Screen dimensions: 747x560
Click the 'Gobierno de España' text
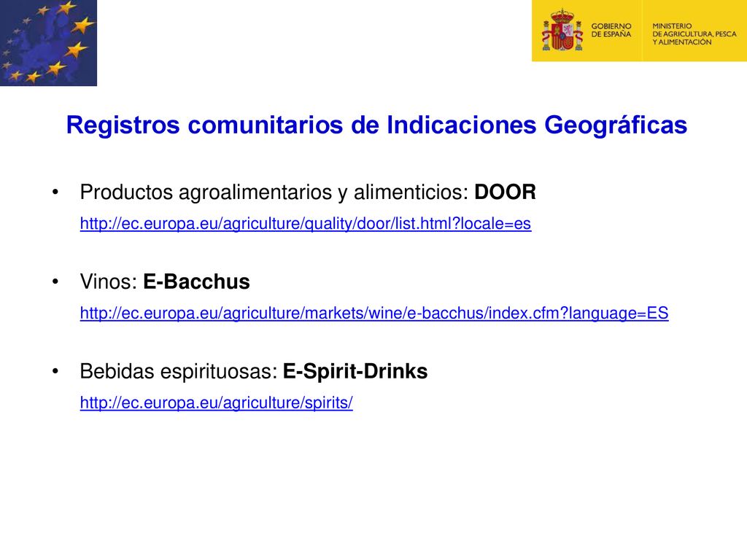point(611,30)
